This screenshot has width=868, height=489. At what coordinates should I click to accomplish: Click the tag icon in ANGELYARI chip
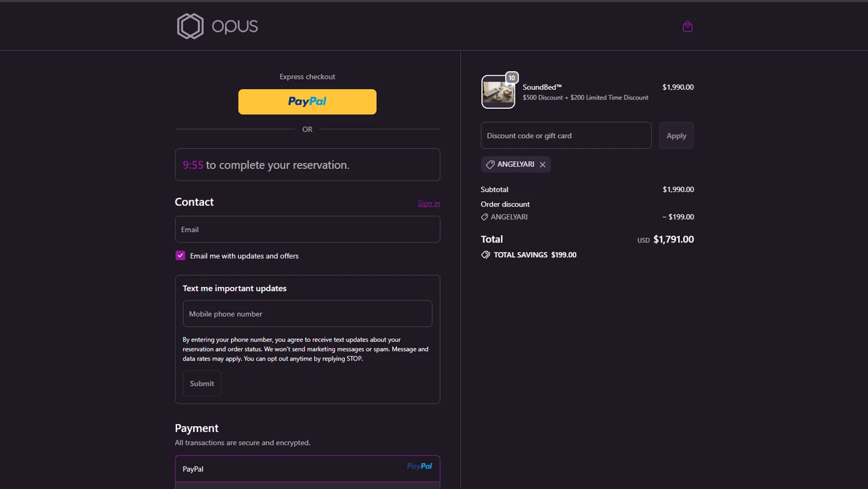pos(490,164)
